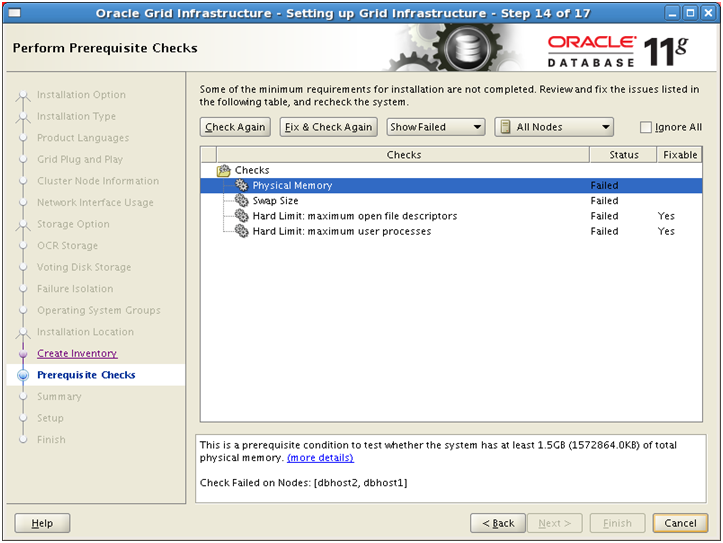Click the Checks folder icon in tree

point(224,171)
